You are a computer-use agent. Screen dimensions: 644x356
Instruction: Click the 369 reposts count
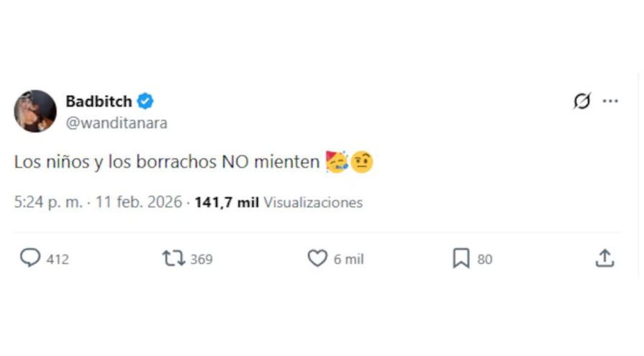(201, 259)
